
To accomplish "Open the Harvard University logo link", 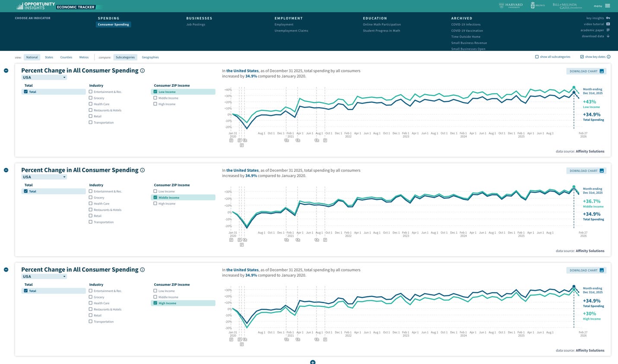I will [x=510, y=6].
